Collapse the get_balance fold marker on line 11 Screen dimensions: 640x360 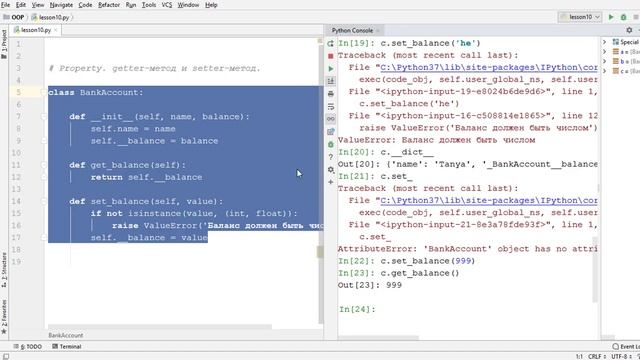[x=43, y=165]
